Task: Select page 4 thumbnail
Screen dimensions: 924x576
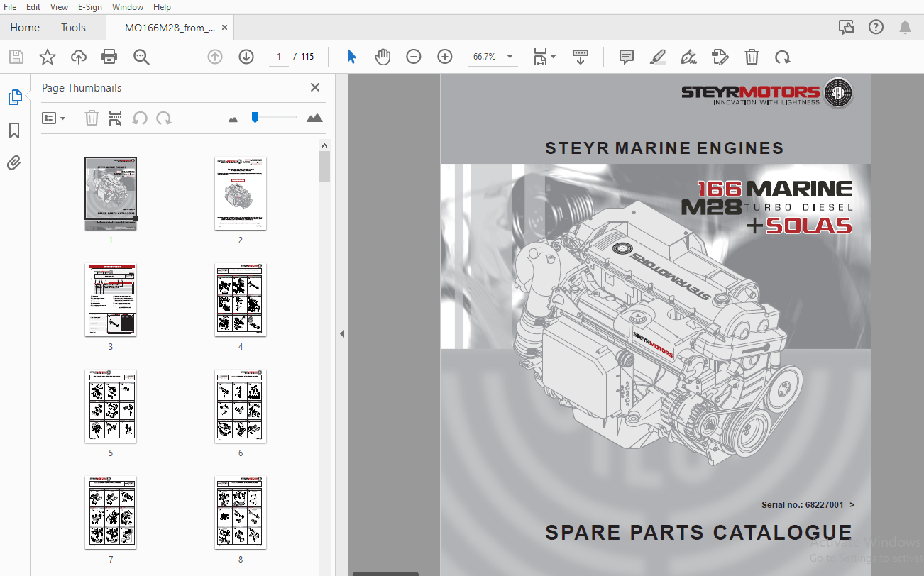Action: pos(241,299)
